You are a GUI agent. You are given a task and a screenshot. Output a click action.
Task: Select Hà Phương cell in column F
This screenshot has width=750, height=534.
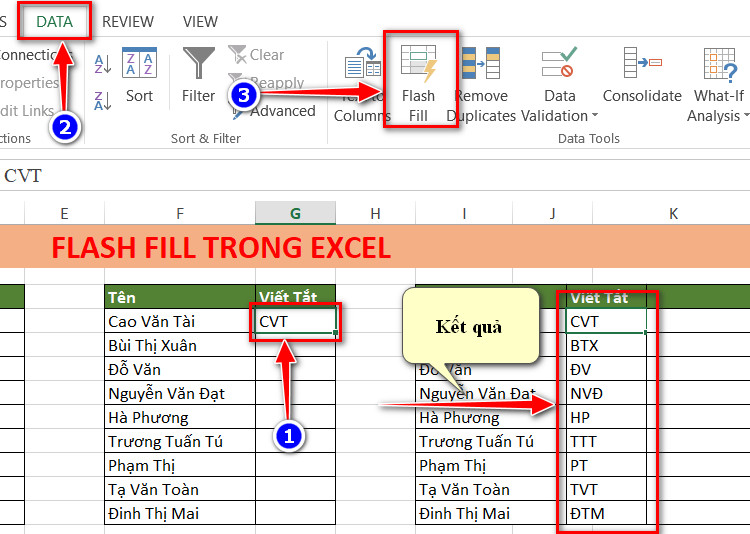pyautogui.click(x=180, y=417)
